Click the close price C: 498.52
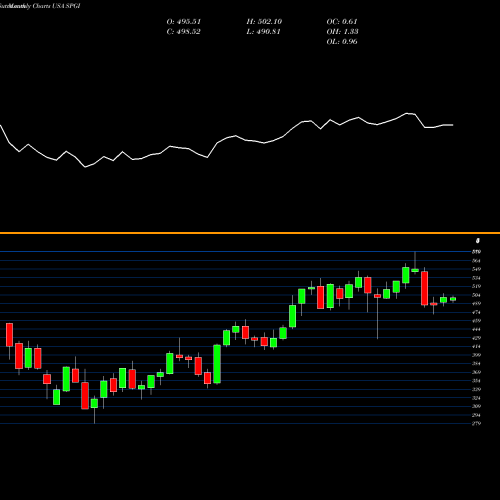500x500 pixels. [x=184, y=32]
